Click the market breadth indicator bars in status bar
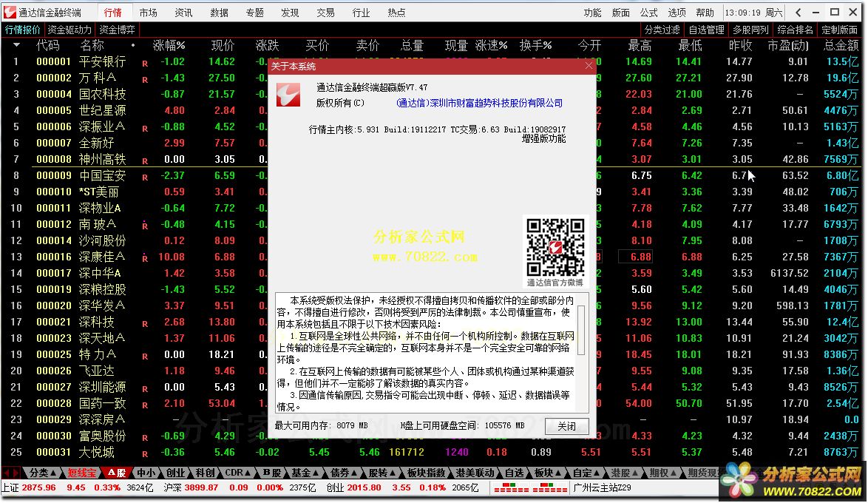Image resolution: width=868 pixels, height=503 pixels. tap(530, 488)
